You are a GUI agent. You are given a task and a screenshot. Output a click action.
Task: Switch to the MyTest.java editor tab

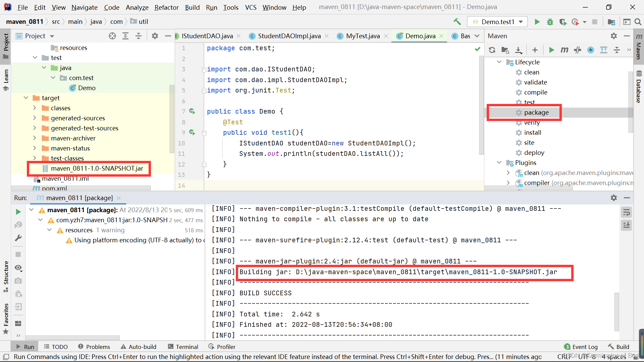[x=363, y=36]
